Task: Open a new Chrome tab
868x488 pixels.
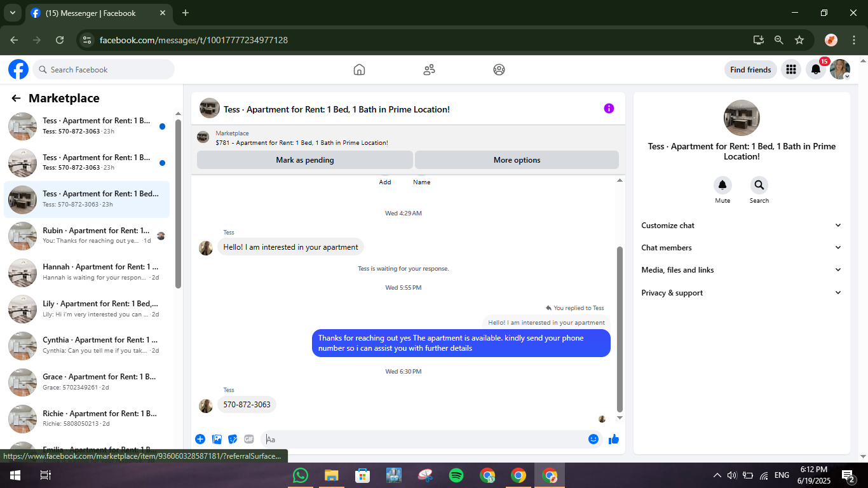Action: click(x=186, y=13)
